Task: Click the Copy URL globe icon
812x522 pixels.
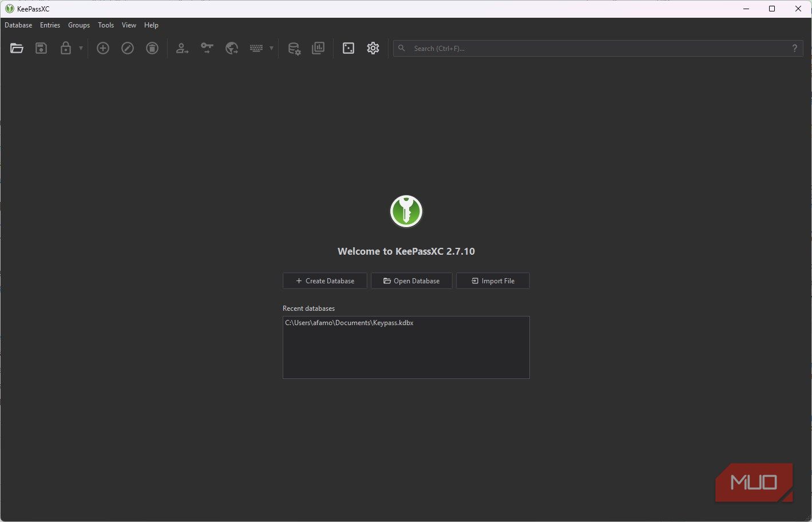Action: click(232, 49)
